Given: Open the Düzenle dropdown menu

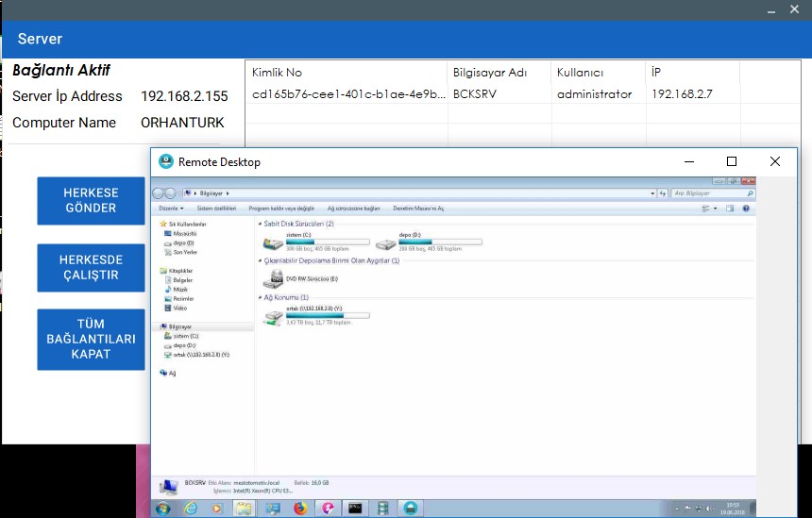Looking at the screenshot, I should pos(170,208).
